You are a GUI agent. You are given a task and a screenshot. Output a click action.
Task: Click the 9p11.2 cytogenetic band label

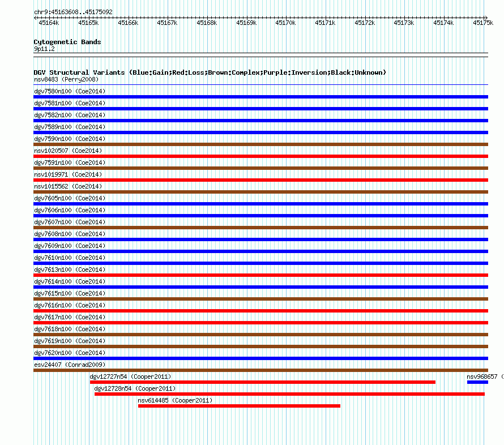[x=44, y=49]
